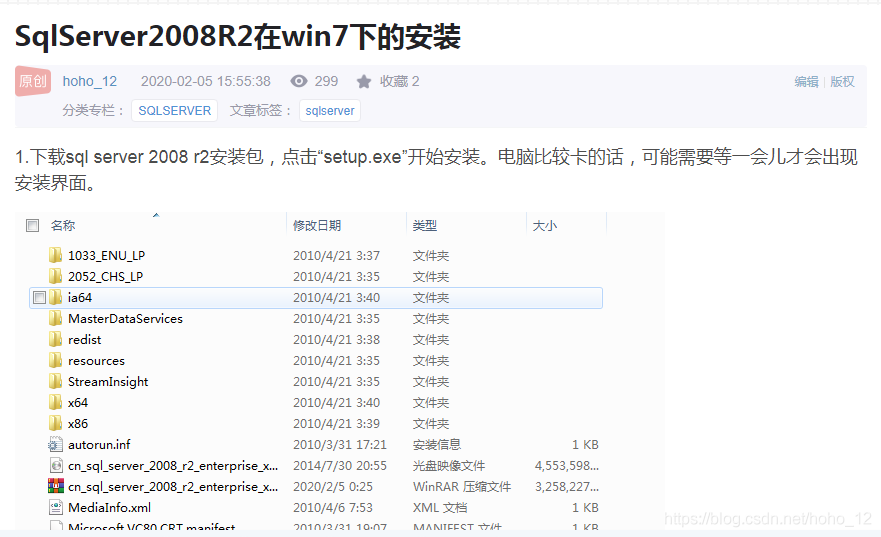This screenshot has height=537, width=881.
Task: Click the disc image file icon
Action: pos(56,466)
